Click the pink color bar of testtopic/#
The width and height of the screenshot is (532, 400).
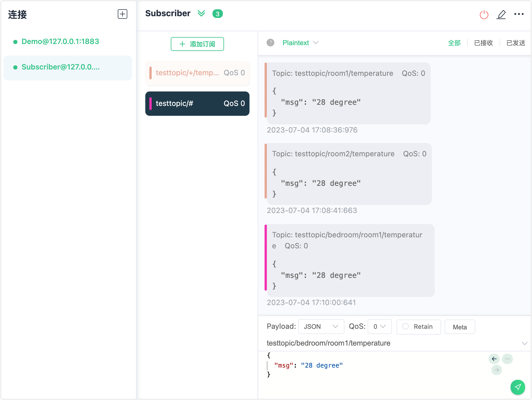[151, 104]
